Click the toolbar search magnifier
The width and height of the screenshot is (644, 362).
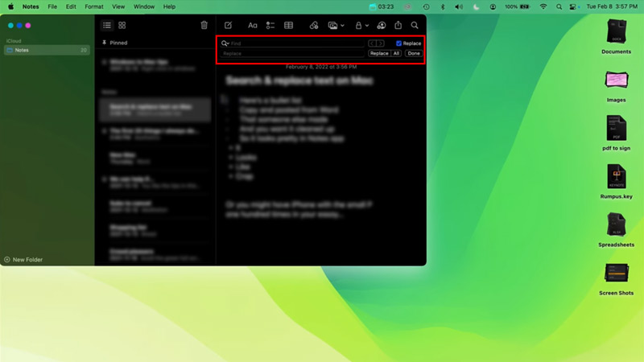pos(415,26)
